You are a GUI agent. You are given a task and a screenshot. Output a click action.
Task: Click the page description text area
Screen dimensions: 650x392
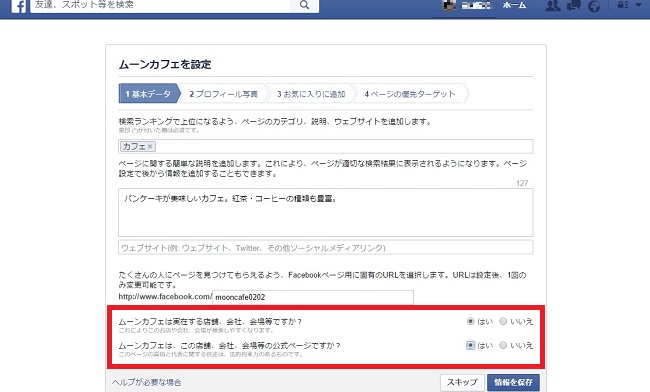tap(325, 212)
